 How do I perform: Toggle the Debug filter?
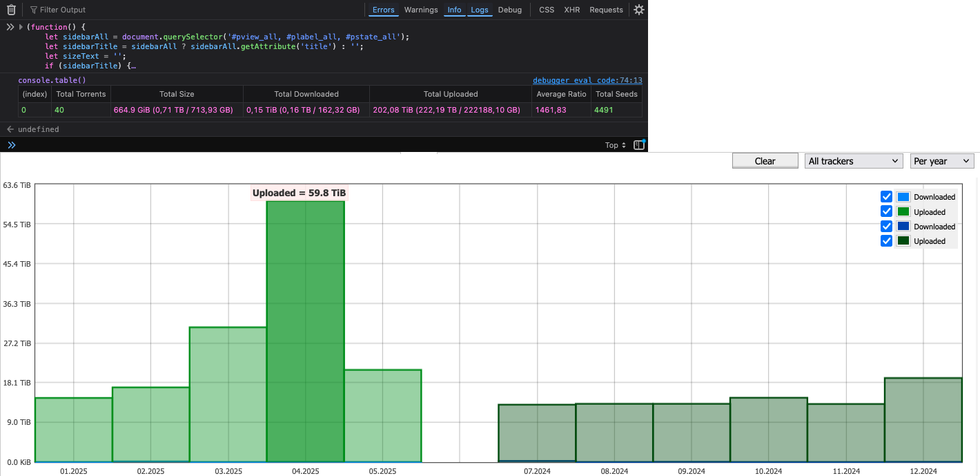pyautogui.click(x=510, y=10)
